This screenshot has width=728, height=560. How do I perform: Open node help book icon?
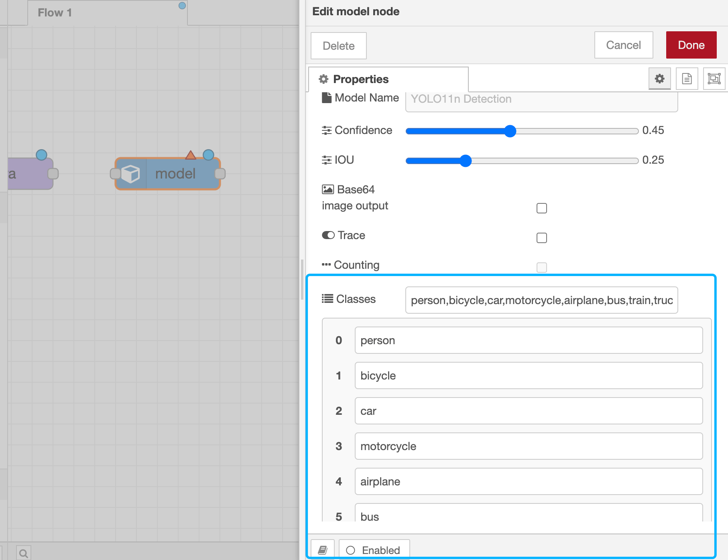tap(323, 550)
